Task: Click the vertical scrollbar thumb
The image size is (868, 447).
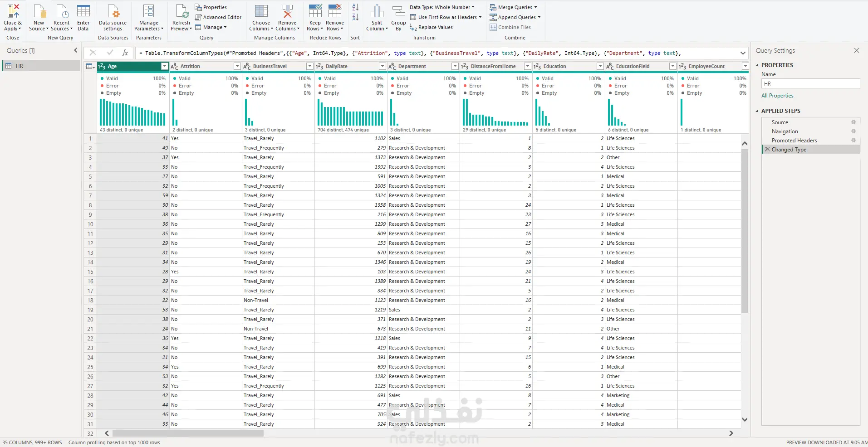Action: click(x=745, y=231)
